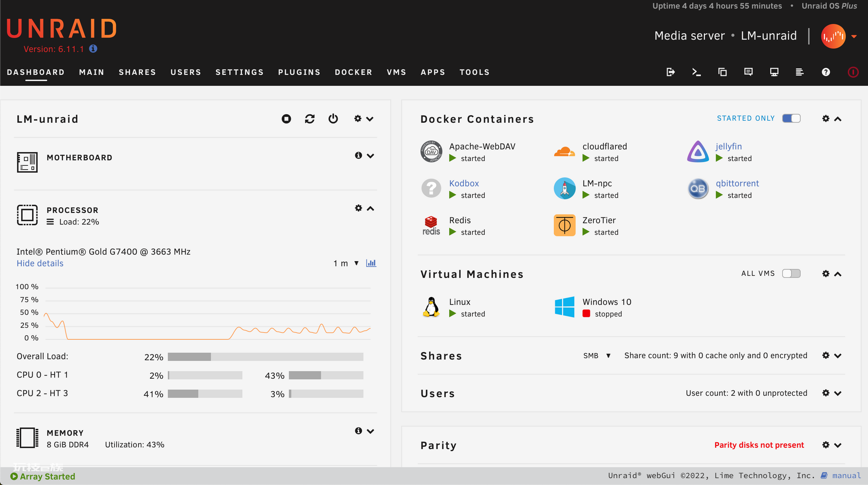Expand LM-unraid panel chevron
Screen dimensions: 868x485
point(370,119)
